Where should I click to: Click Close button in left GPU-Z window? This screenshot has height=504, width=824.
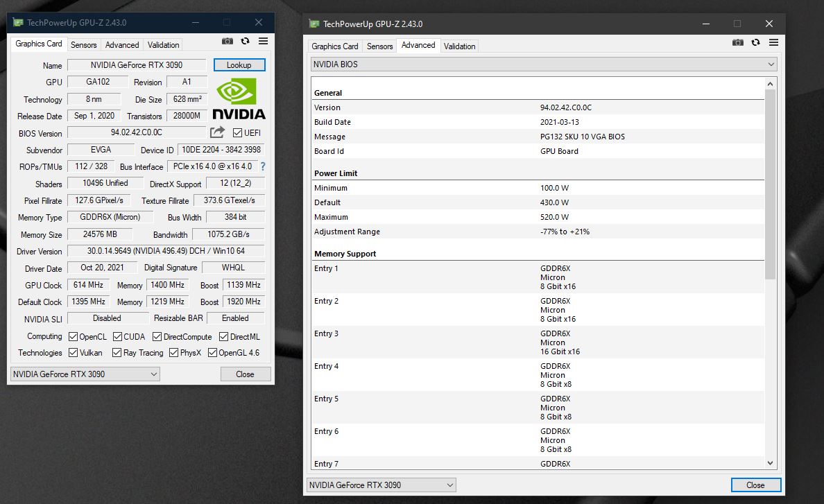pos(246,374)
